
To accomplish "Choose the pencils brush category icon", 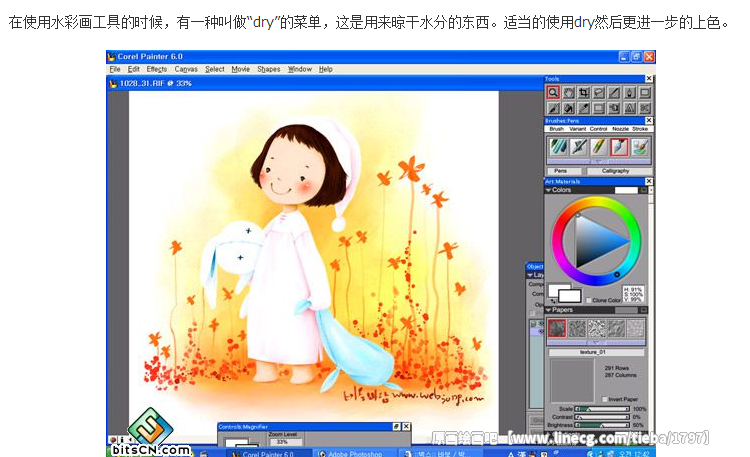I will pos(598,146).
